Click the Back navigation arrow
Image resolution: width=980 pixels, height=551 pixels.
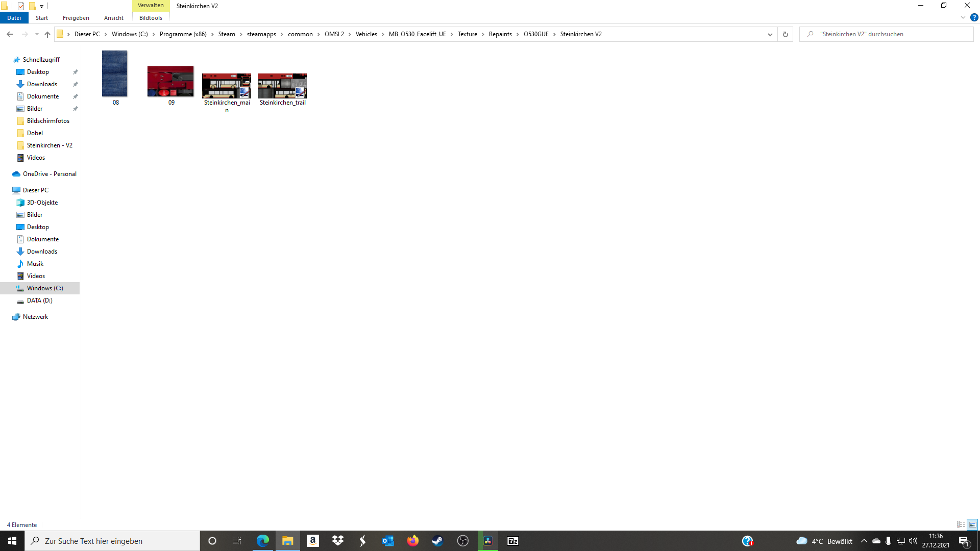click(10, 34)
